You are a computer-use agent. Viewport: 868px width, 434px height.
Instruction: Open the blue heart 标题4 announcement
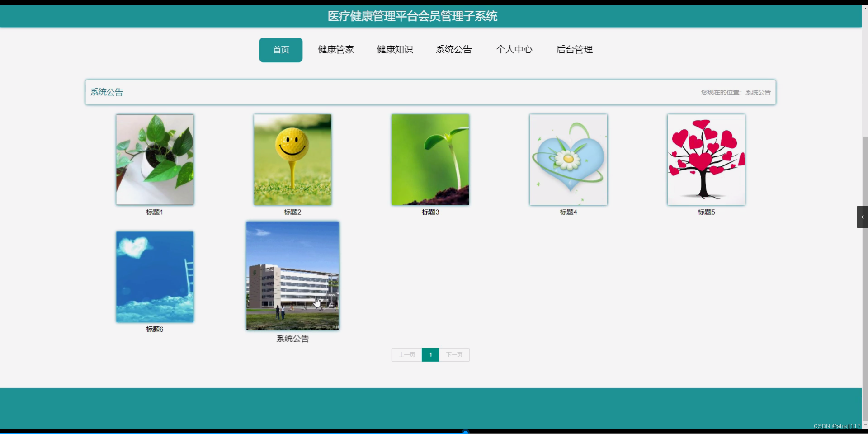(568, 160)
